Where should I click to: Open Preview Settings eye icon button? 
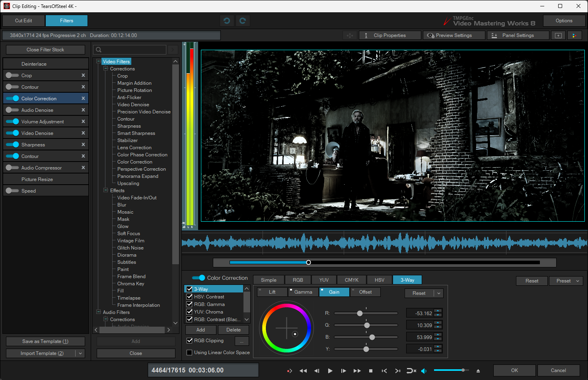(454, 35)
